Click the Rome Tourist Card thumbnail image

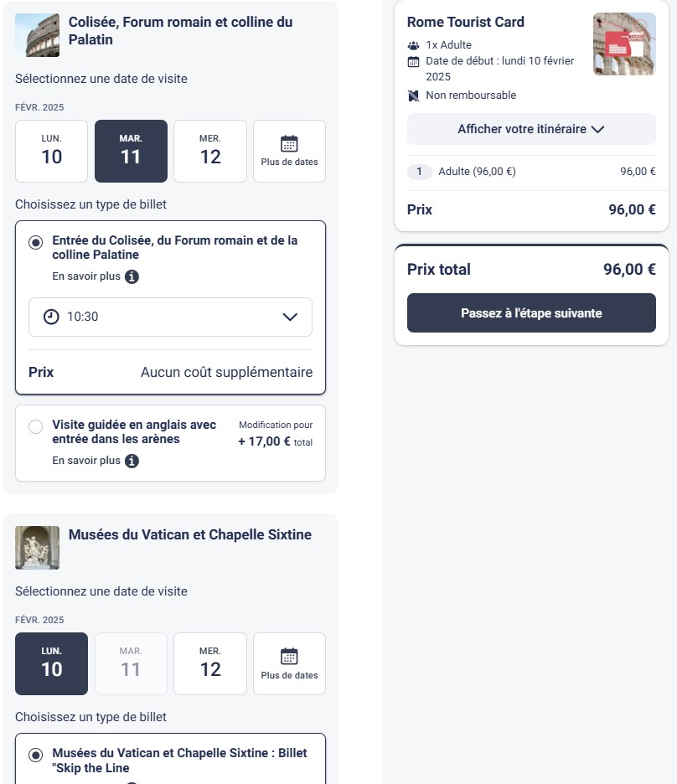point(624,44)
